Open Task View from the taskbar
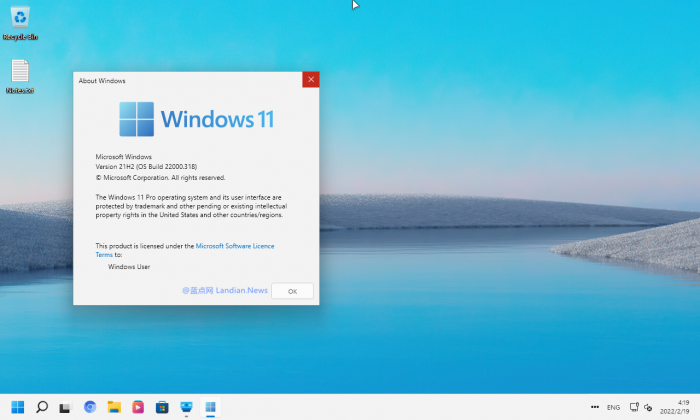 click(x=65, y=407)
